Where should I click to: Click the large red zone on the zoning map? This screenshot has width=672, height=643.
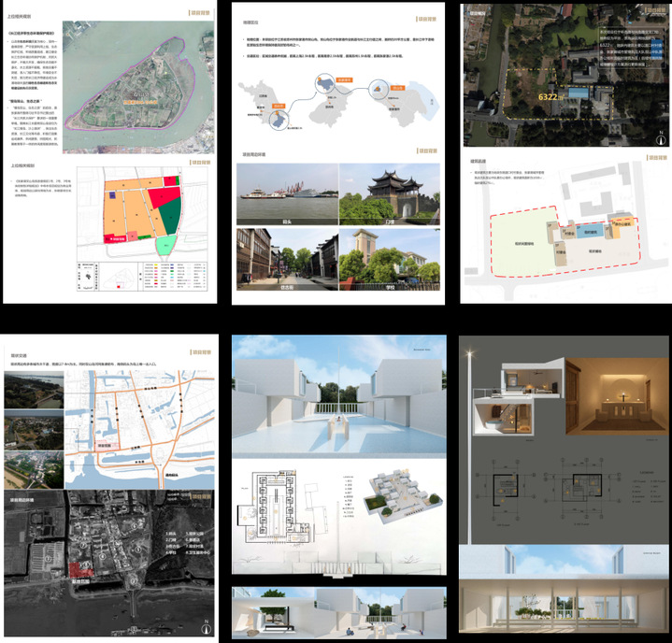164,197
